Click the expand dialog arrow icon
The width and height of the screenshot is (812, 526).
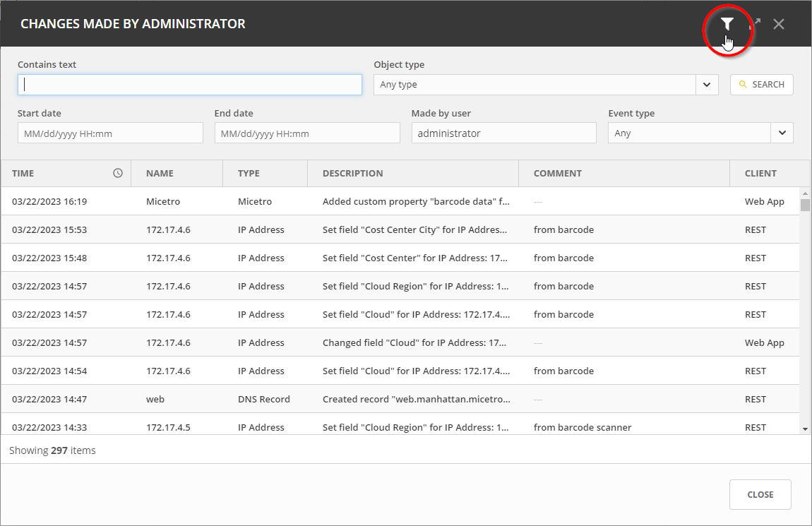click(755, 24)
